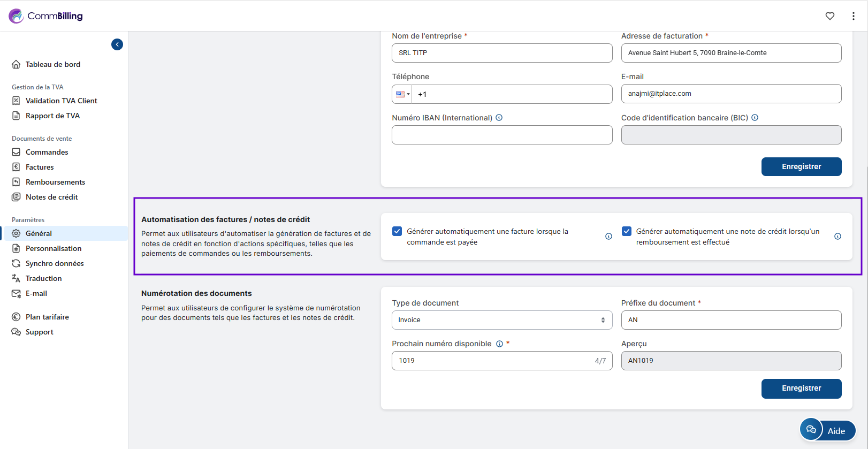The height and width of the screenshot is (449, 868).
Task: Open the Aide chat widget
Action: click(827, 430)
